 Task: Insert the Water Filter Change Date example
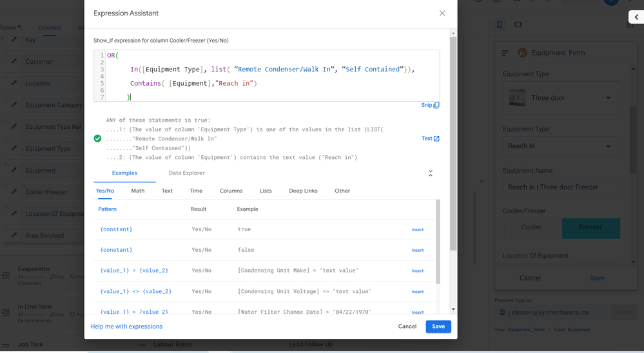417,312
